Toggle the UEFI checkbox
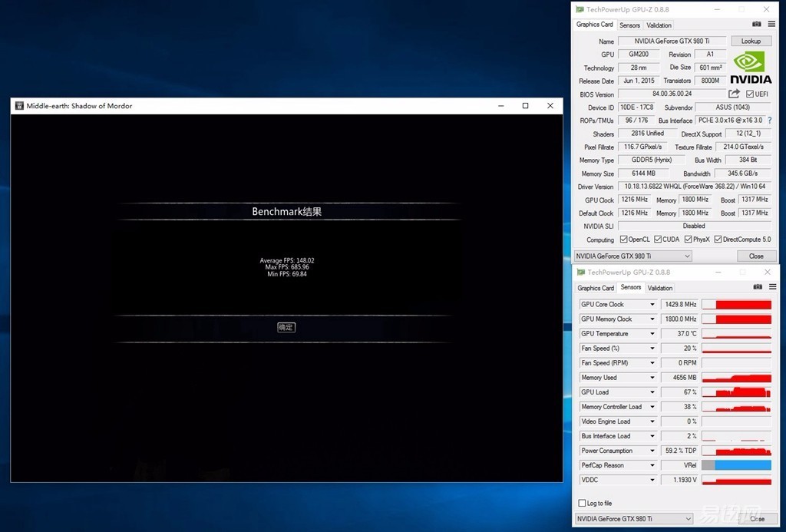This screenshot has height=532, width=786. 750,94
